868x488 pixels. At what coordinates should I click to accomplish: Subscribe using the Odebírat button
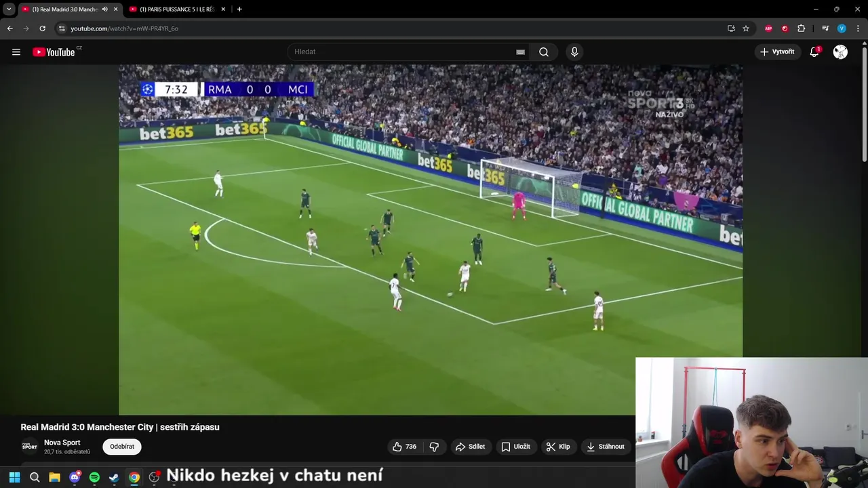122,447
